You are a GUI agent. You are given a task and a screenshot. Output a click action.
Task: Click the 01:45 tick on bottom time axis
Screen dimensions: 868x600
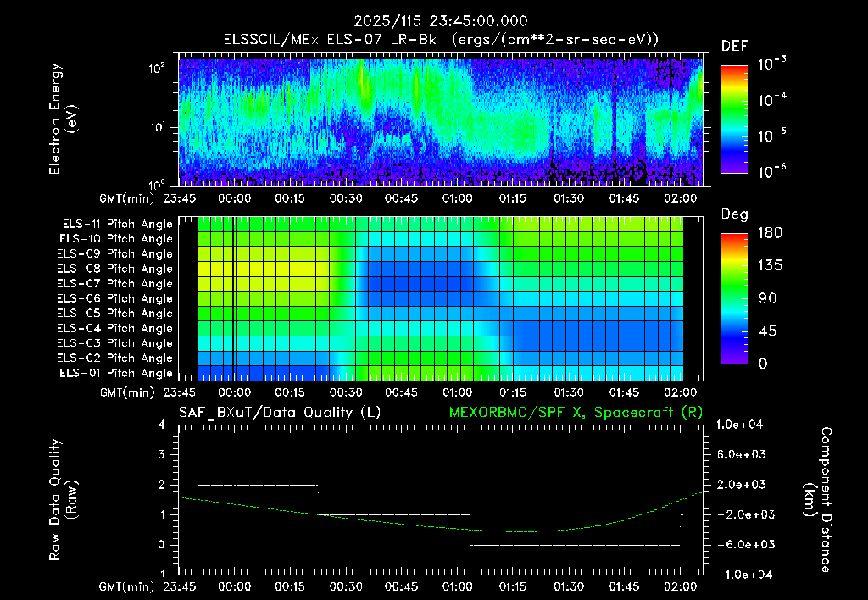click(624, 586)
